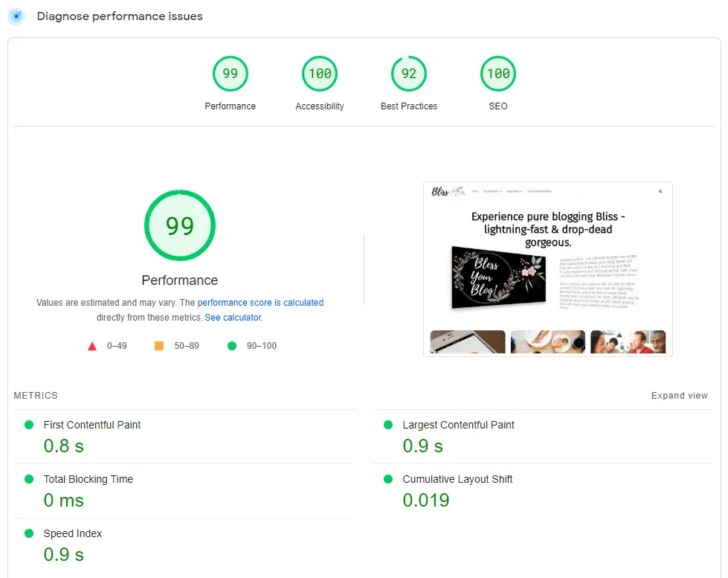
Task: Open the Bliss page screenshot thumbnail
Action: coord(548,269)
